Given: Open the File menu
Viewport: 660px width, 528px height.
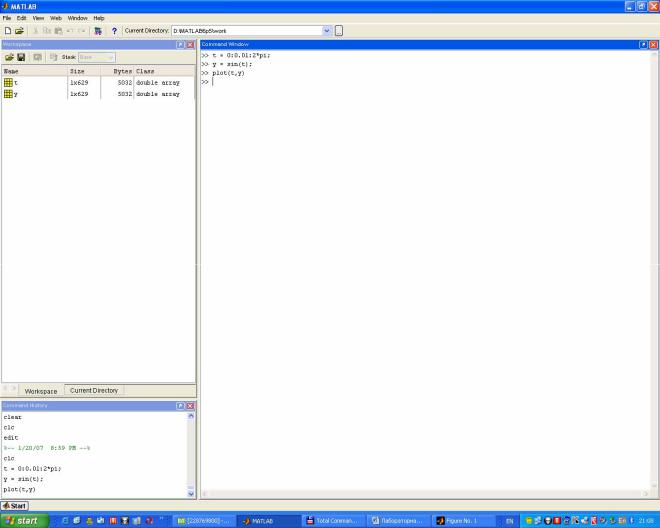Looking at the screenshot, I should 7,18.
